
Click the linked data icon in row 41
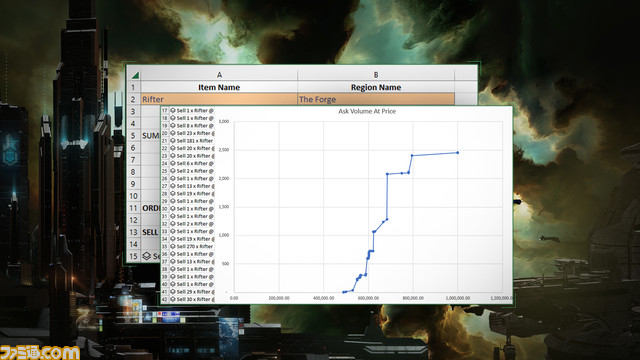pos(173,292)
